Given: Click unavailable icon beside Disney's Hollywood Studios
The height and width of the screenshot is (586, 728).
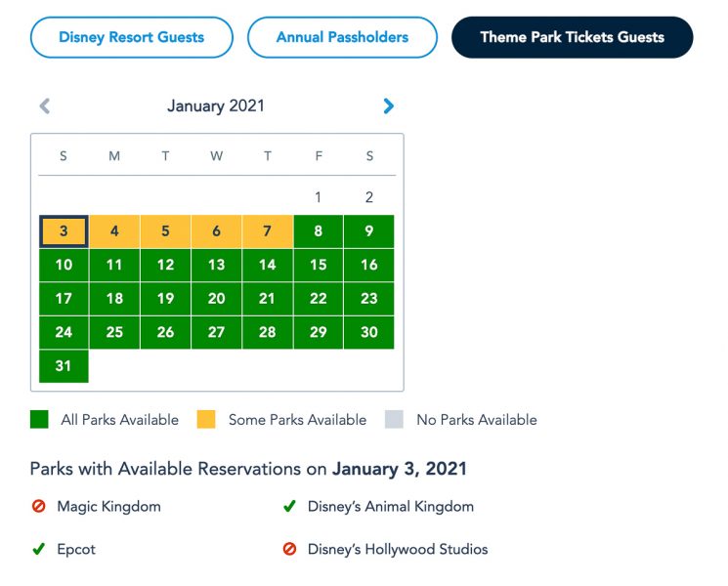Looking at the screenshot, I should coord(289,549).
